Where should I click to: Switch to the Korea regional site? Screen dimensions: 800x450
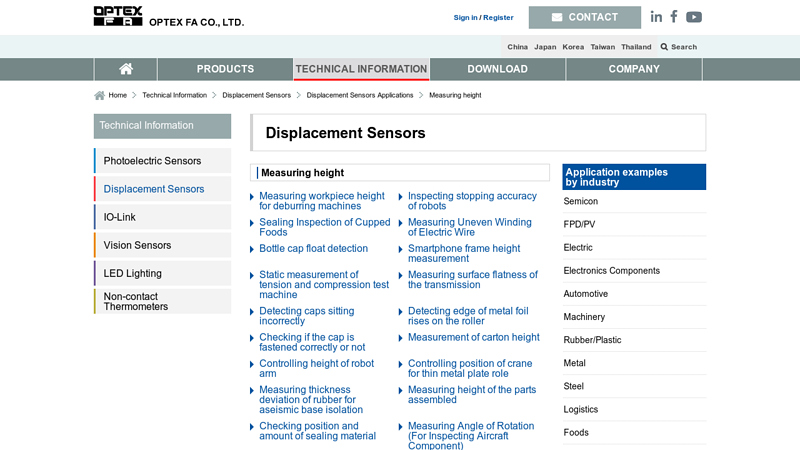tap(573, 47)
